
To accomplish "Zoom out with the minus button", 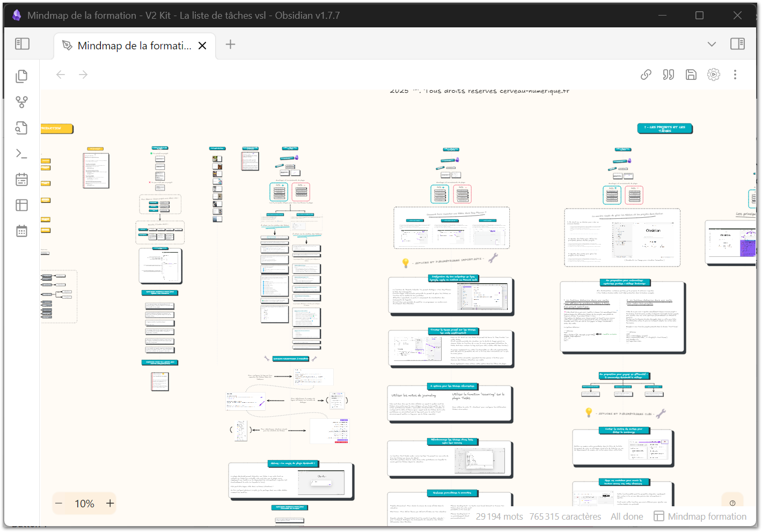I will (x=59, y=504).
